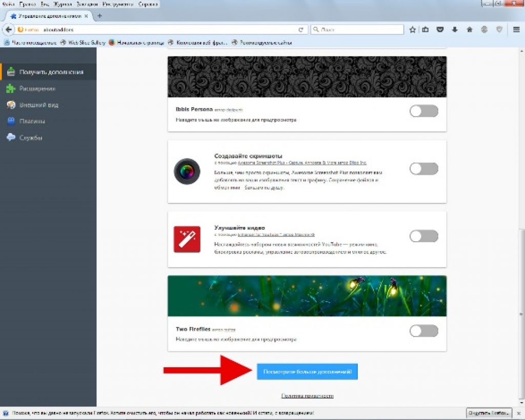The width and height of the screenshot is (525, 420).
Task: Open the Политика приватности link
Action: coord(308,396)
